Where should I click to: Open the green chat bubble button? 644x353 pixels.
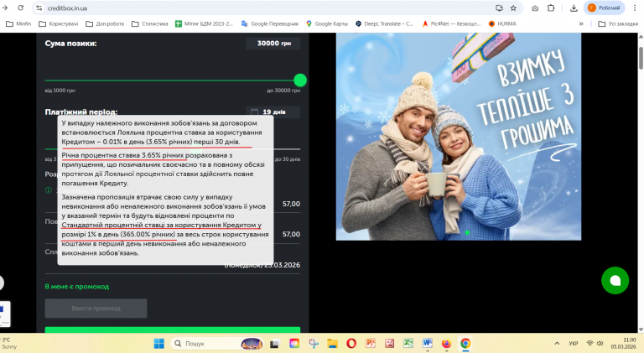615,280
